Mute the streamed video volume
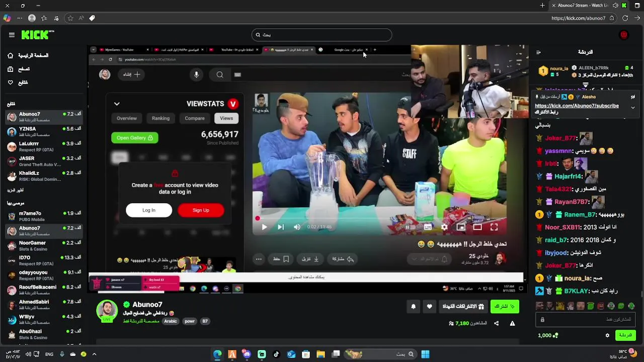 [x=297, y=227]
